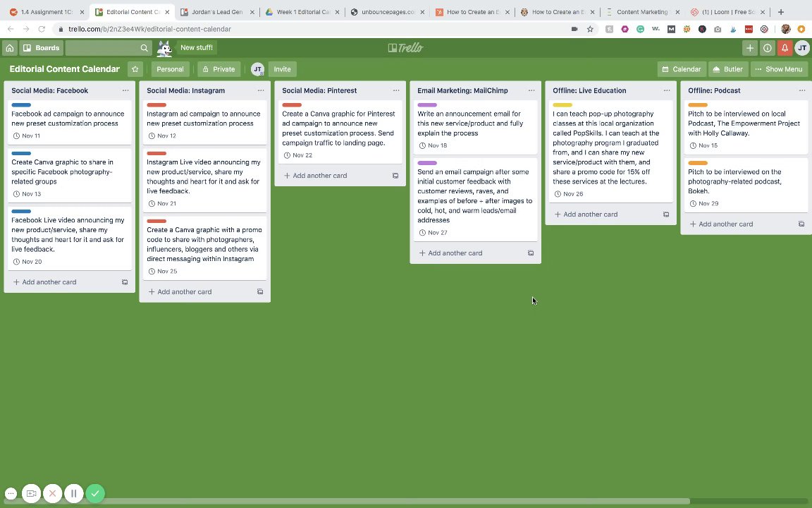This screenshot has height=508, width=812.
Task: Click Show Menu
Action: click(x=779, y=69)
